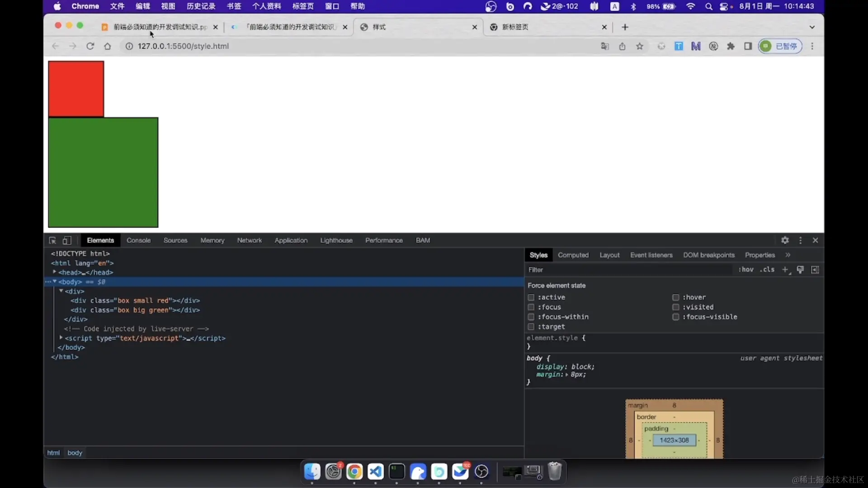The image size is (868, 488).
Task: Switch to the Console panel tab
Action: pos(138,240)
